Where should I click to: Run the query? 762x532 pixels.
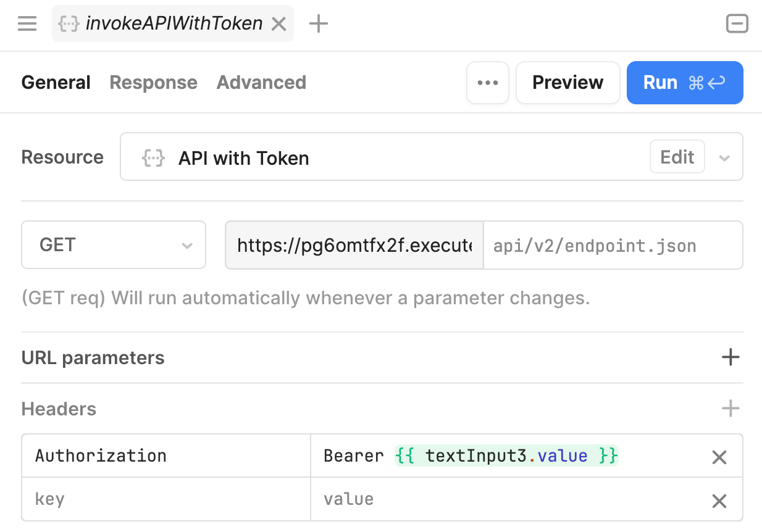tap(685, 83)
